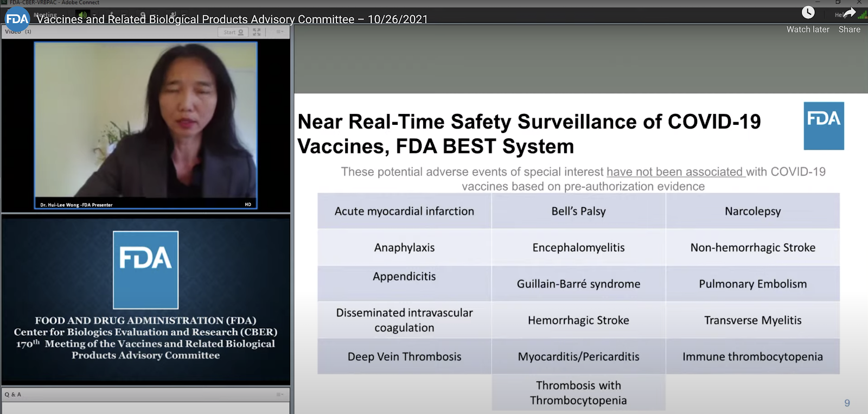This screenshot has height=414, width=868.
Task: Expand the Video pod to full screen
Action: pyautogui.click(x=257, y=32)
